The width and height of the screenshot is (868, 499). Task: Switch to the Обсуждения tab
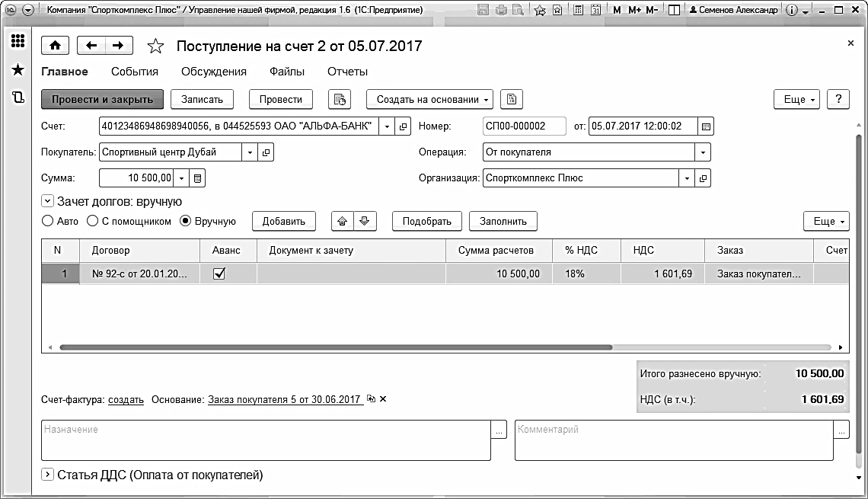tap(214, 72)
